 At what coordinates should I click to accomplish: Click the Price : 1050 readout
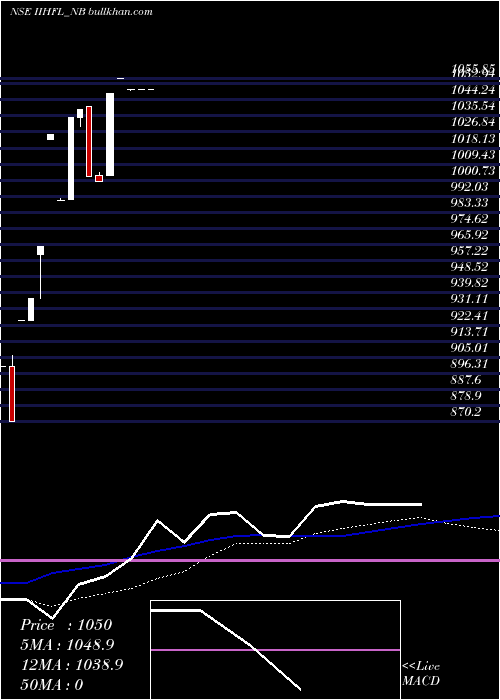[x=66, y=625]
